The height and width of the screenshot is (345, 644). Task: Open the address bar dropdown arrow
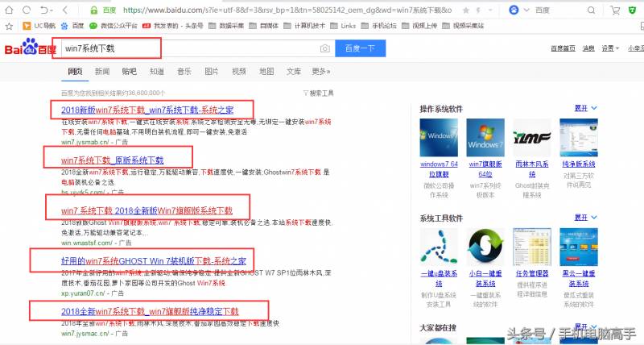490,10
